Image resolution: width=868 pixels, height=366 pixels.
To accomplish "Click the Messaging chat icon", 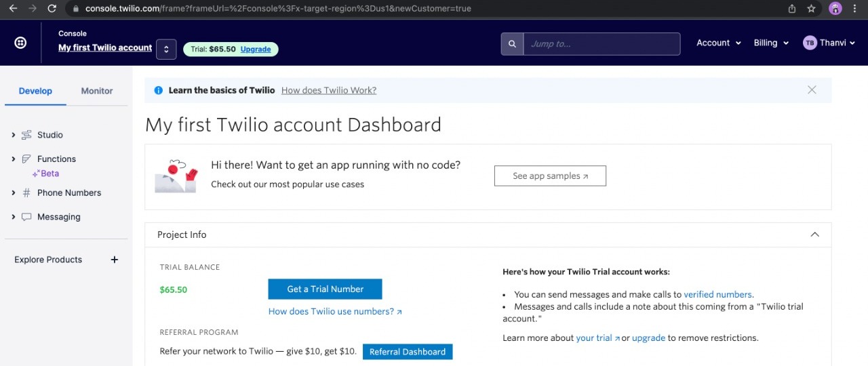I will click(26, 217).
